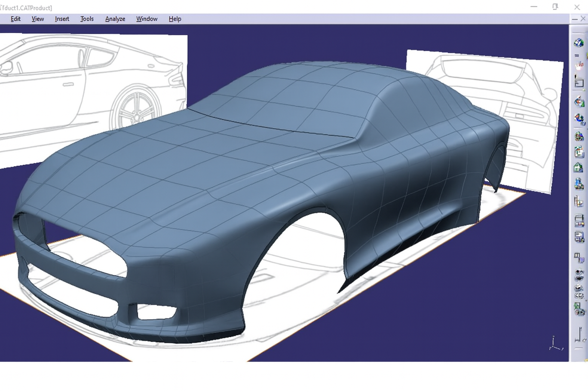Click the XYZ axis indicator in the viewport

point(555,344)
